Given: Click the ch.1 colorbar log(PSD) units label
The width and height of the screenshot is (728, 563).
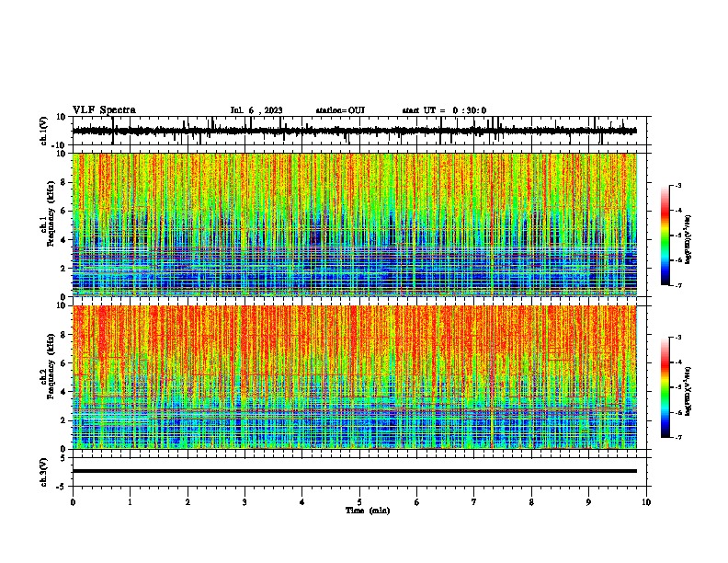Looking at the screenshot, I should point(688,240).
